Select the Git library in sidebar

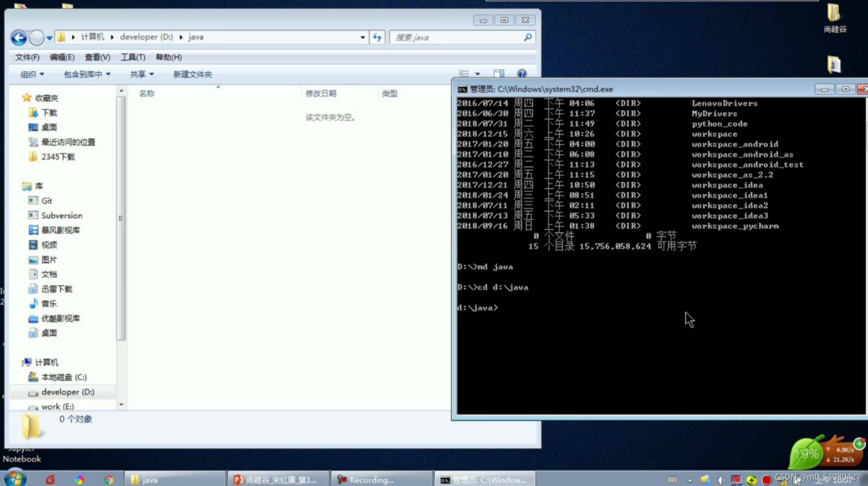click(x=47, y=201)
